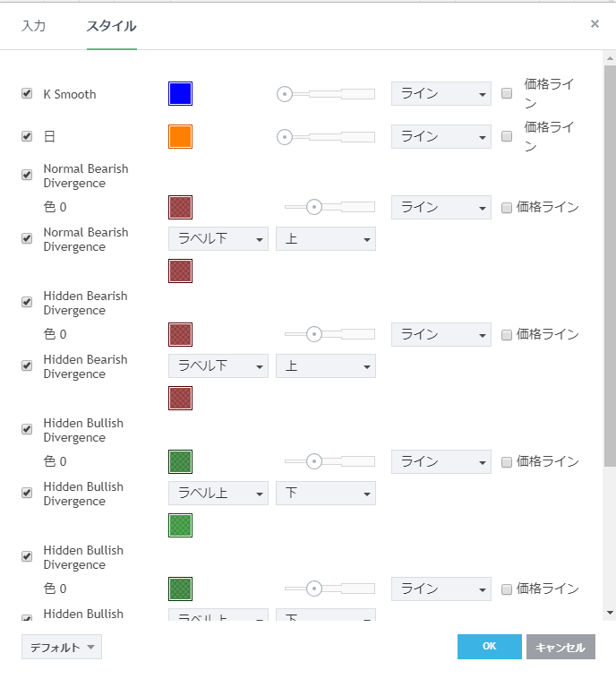Switch to the 入力 tab
Screen dimensions: 616x679
pyautogui.click(x=33, y=26)
